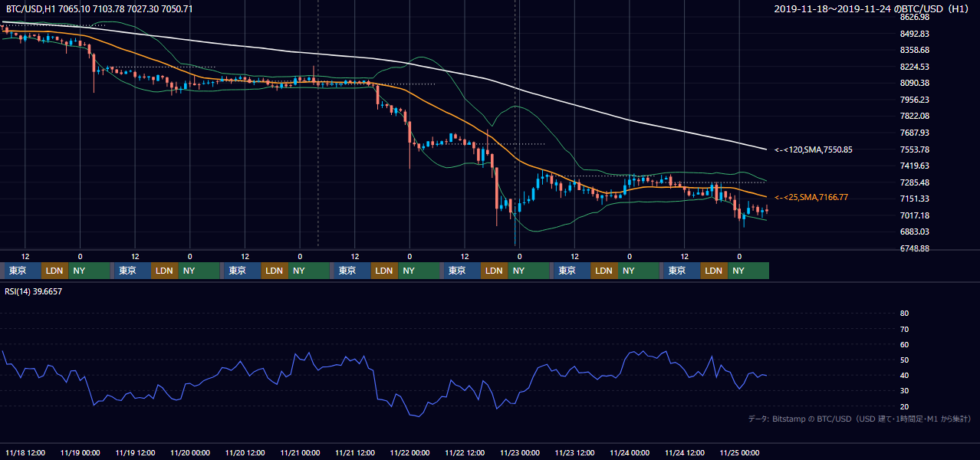Click the BTC/USD,H1 OHLC header text
The image size is (980, 460).
(99, 8)
